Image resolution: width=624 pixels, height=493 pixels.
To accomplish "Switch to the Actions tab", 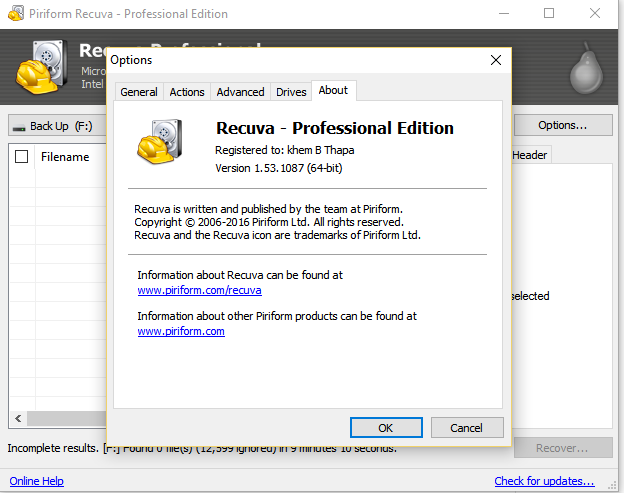I will point(187,92).
